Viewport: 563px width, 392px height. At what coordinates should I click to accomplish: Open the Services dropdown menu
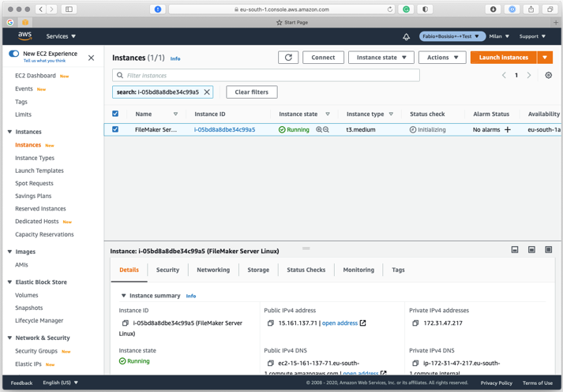pos(61,36)
